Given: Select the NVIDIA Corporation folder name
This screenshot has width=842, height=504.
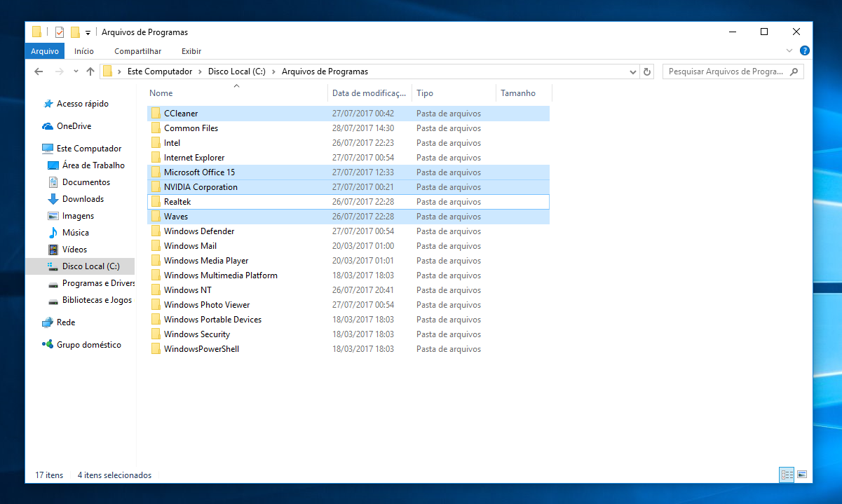Looking at the screenshot, I should (x=201, y=187).
